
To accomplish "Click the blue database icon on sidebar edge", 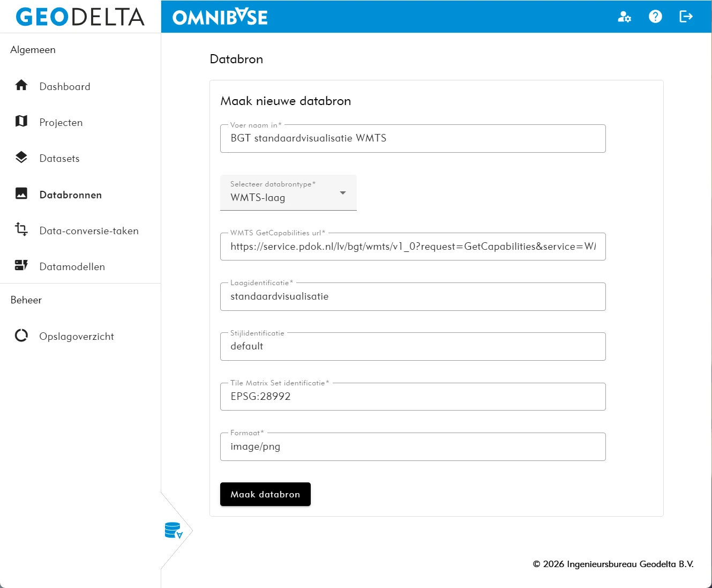I will point(173,531).
